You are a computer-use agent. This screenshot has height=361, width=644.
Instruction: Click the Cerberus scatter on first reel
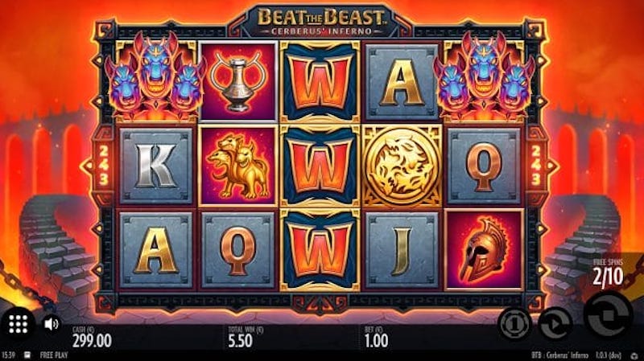155,77
